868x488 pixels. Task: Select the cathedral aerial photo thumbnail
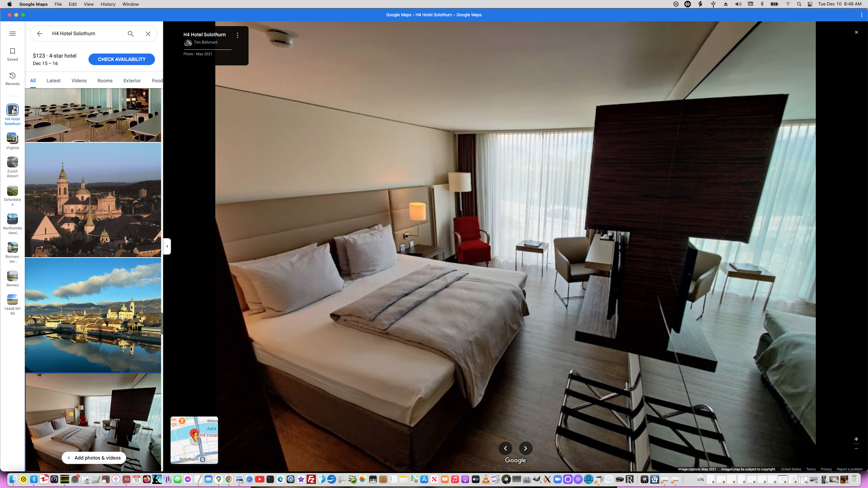point(93,200)
